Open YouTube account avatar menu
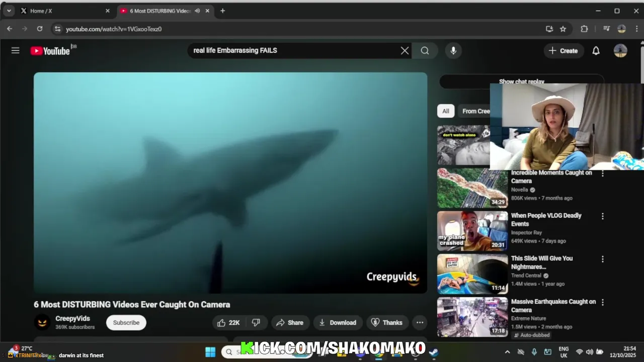The height and width of the screenshot is (362, 644). point(620,51)
